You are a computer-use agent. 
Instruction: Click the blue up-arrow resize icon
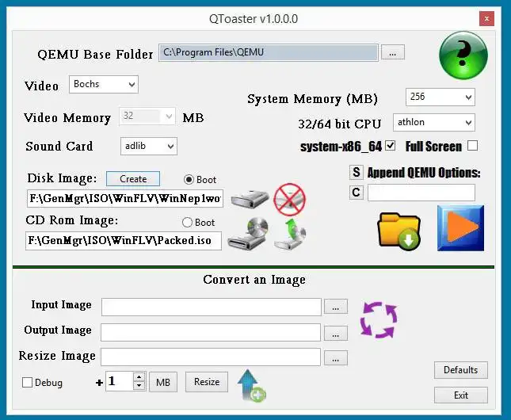point(252,385)
